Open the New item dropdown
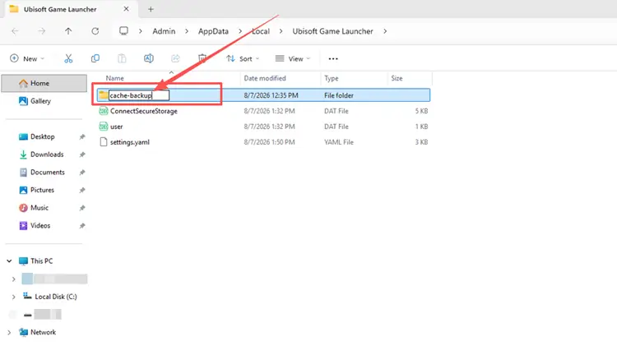Screen dimensions: 617x364 [27, 58]
